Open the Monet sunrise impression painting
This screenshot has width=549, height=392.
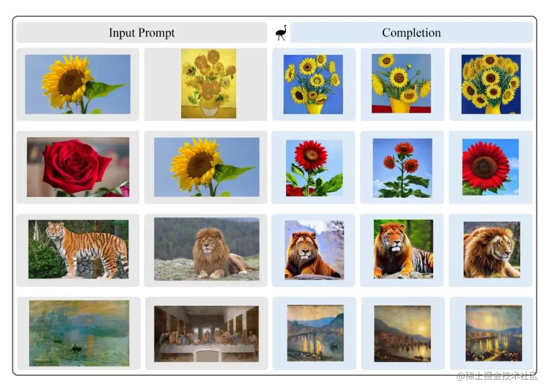(x=79, y=333)
